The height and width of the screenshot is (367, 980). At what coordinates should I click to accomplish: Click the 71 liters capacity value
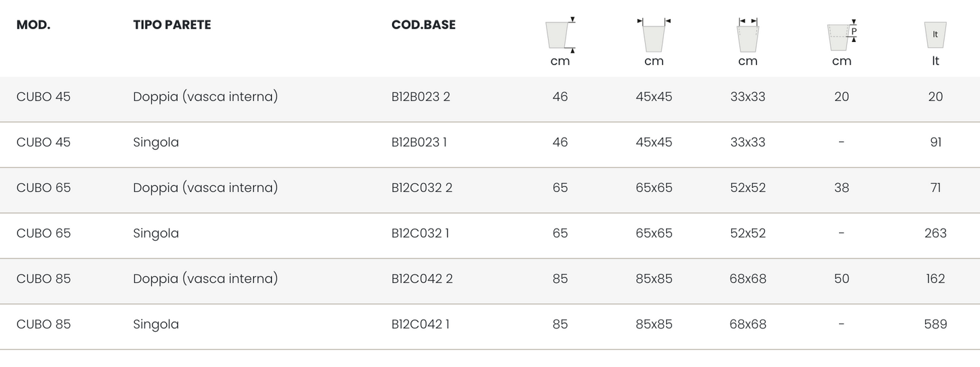coord(935,188)
